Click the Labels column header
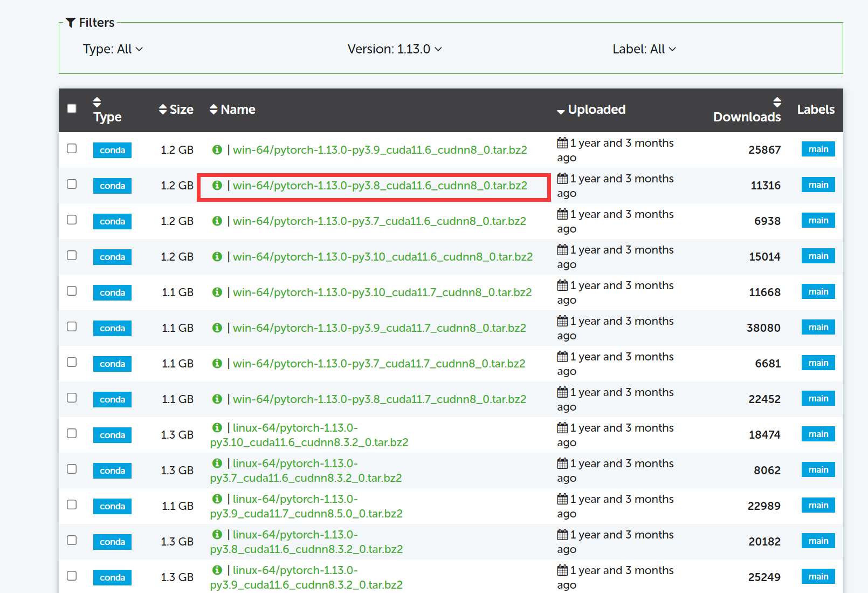Viewport: 868px width, 593px height. click(816, 110)
